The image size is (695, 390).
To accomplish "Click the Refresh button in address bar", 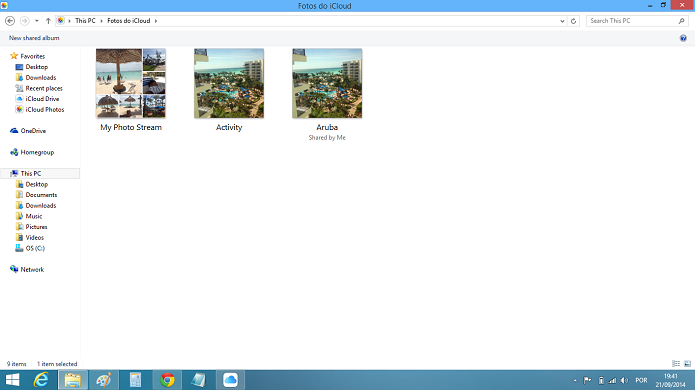I will pos(574,21).
